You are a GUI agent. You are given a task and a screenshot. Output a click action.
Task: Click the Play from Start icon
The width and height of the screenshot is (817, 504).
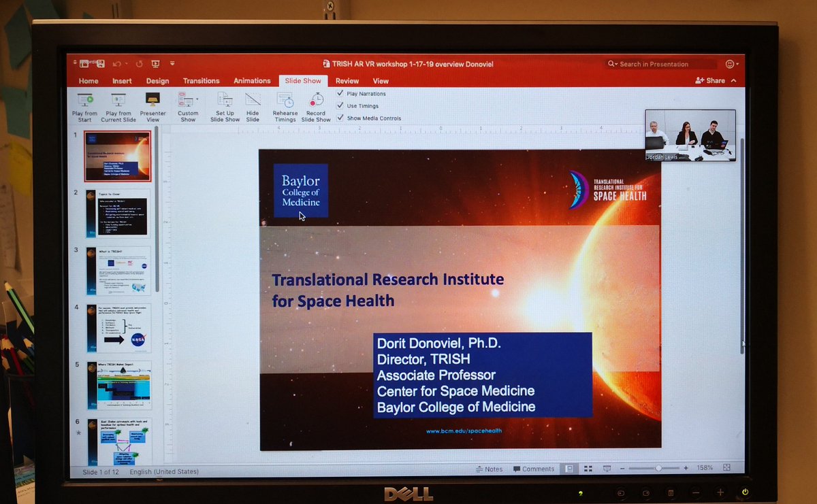coord(85,99)
